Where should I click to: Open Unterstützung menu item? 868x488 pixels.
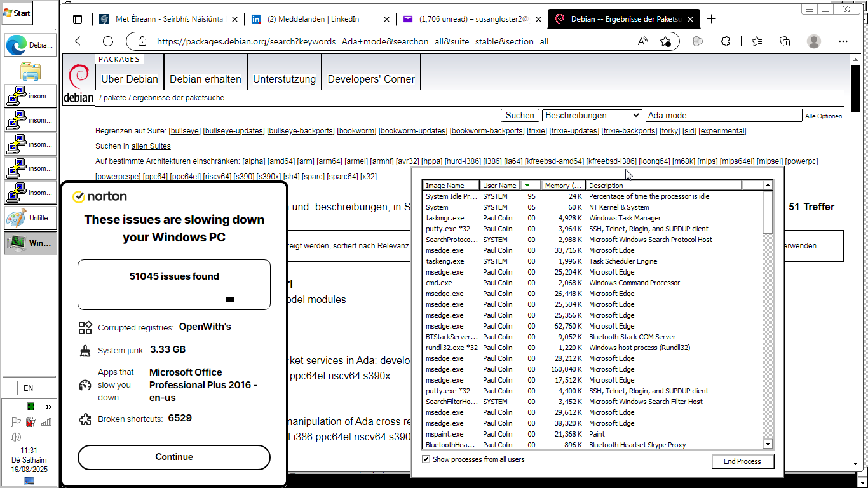[x=284, y=79]
